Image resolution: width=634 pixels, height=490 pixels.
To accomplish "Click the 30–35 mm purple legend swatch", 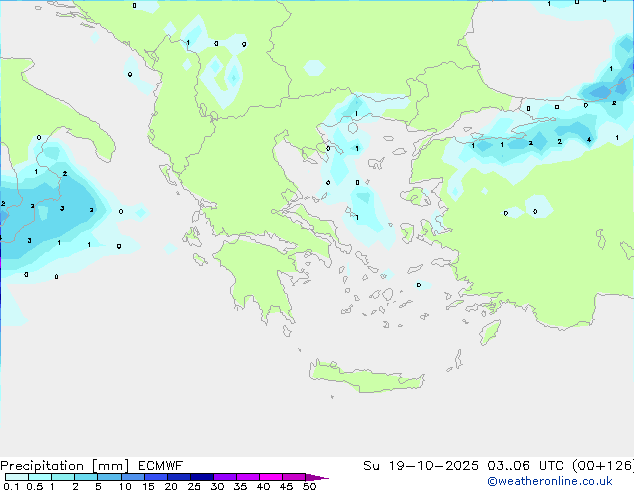I will coord(225,477).
